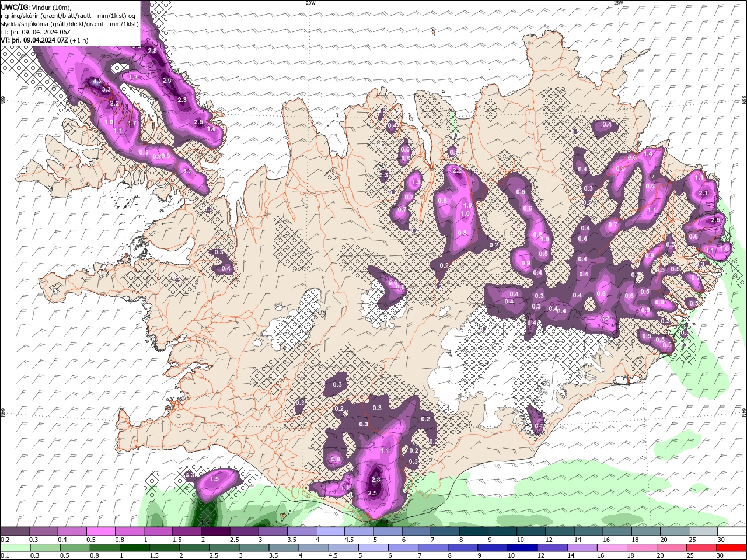The image size is (747, 560).
Task: Select the 20 pink lower legend swatch
Action: tap(671, 548)
